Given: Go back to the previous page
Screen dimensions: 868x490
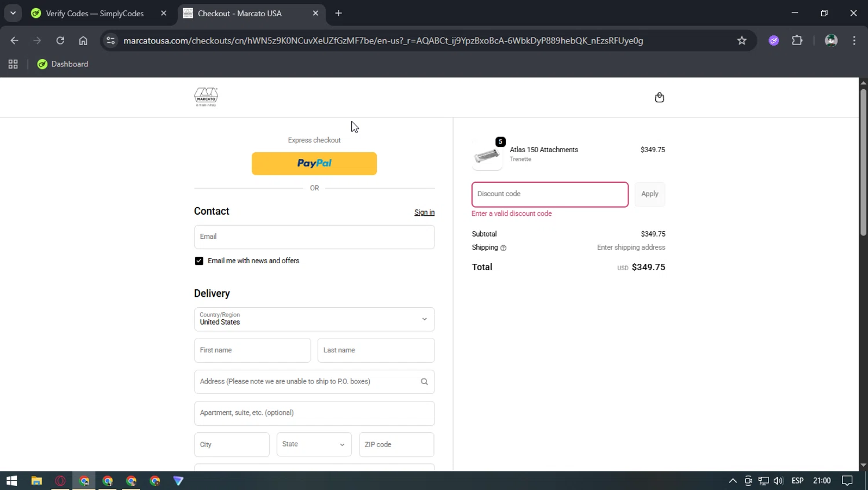Looking at the screenshot, I should tap(14, 40).
